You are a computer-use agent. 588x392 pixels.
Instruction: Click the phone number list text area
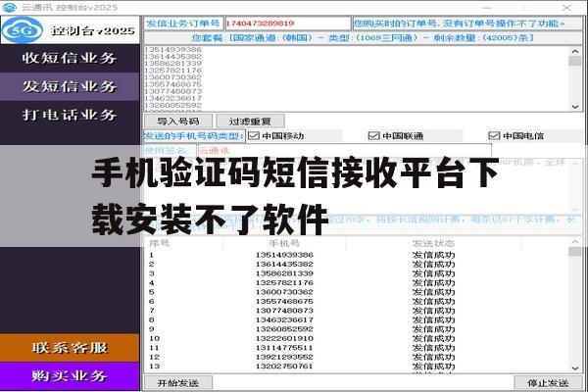(x=357, y=78)
